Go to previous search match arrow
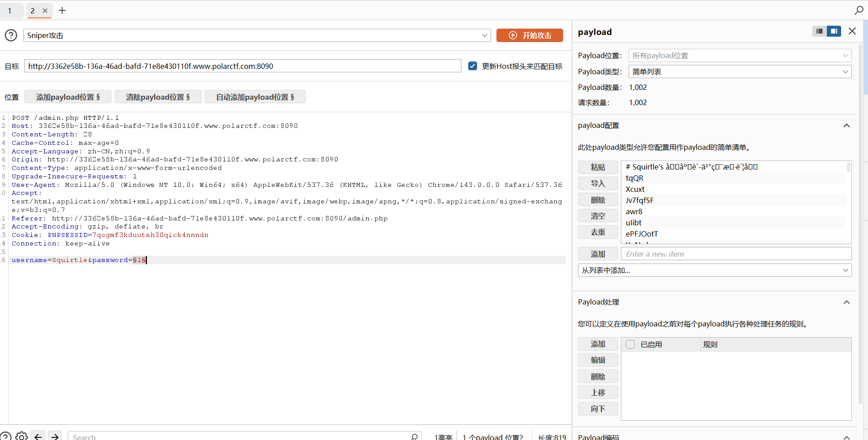The image size is (868, 440). [x=38, y=436]
